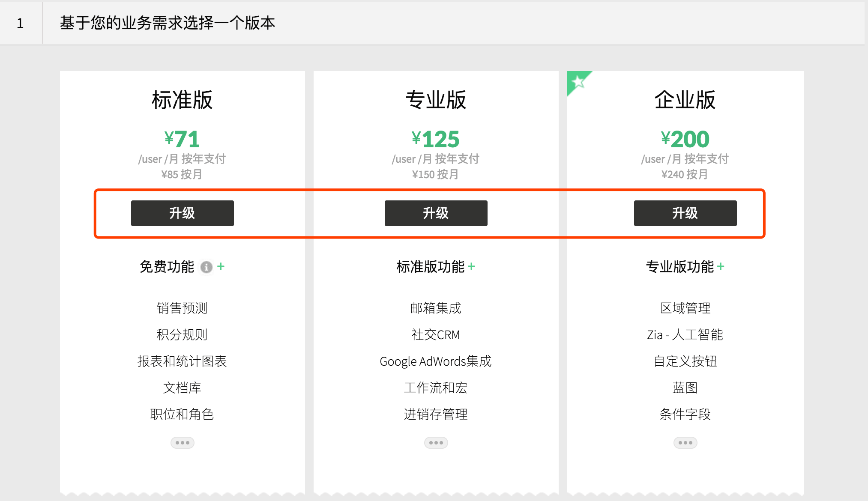
Task: Click the ¥71 price text
Action: tap(182, 139)
